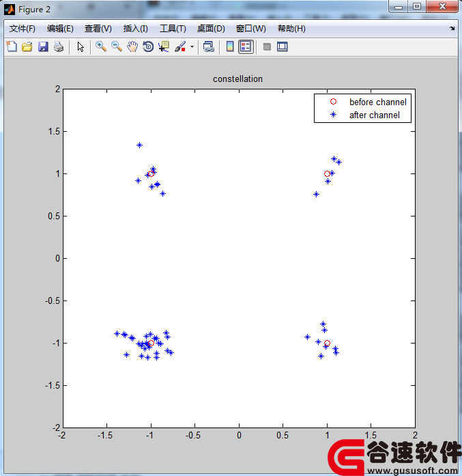Select the red circle legend marker
The width and height of the screenshot is (462, 476).
pyautogui.click(x=333, y=102)
